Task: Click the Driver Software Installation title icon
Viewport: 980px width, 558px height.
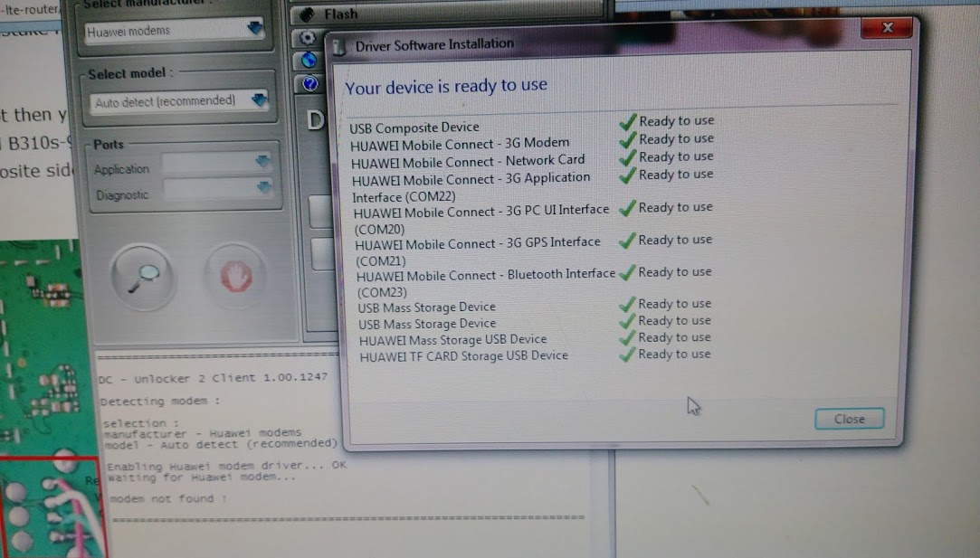Action: tap(339, 48)
